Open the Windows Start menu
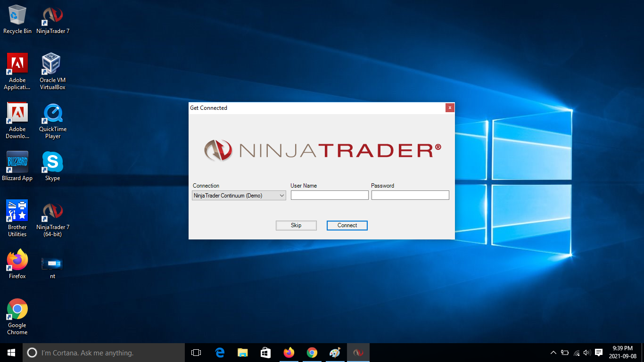644x362 pixels. tap(11, 353)
